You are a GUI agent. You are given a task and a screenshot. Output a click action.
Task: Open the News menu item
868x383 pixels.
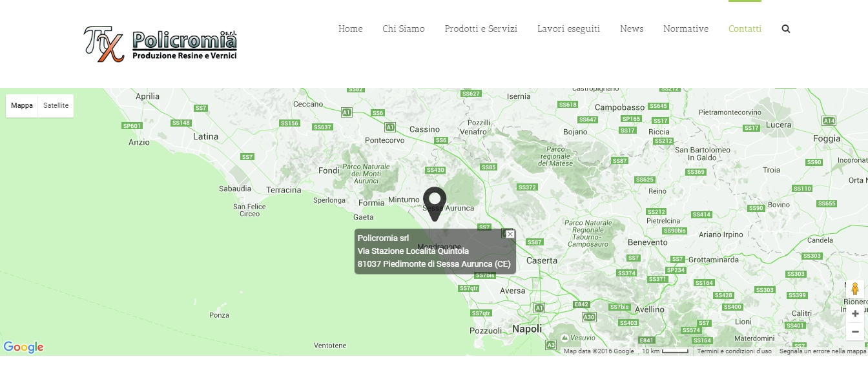pyautogui.click(x=632, y=28)
